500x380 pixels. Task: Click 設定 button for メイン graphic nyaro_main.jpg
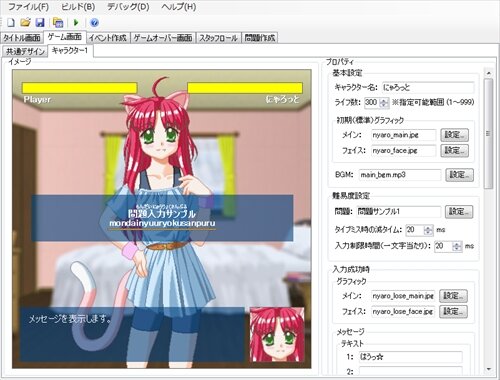[x=454, y=135]
